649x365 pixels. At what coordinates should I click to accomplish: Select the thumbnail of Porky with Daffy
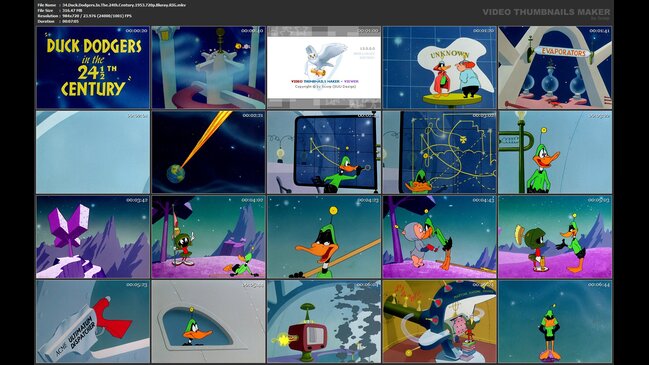click(439, 237)
